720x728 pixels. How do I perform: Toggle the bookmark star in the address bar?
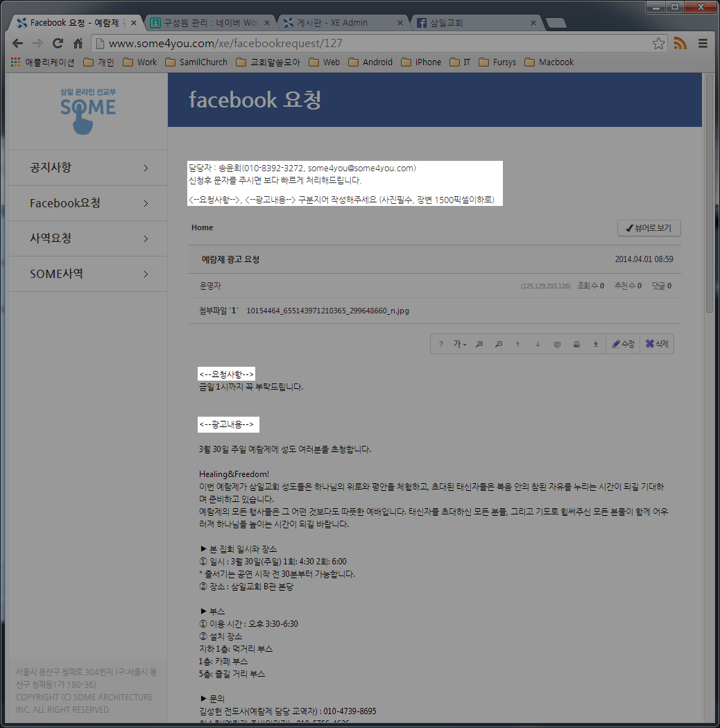point(658,42)
